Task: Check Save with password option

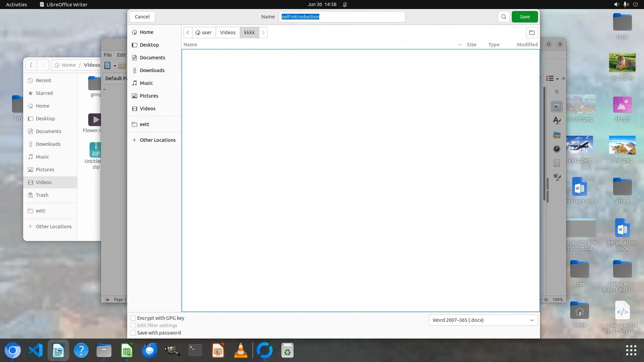Action: (x=133, y=333)
